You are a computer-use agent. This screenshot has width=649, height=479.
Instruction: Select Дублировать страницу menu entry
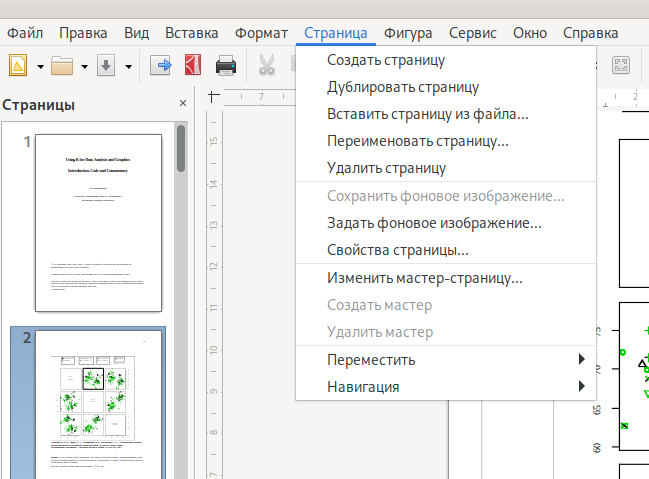pos(402,87)
